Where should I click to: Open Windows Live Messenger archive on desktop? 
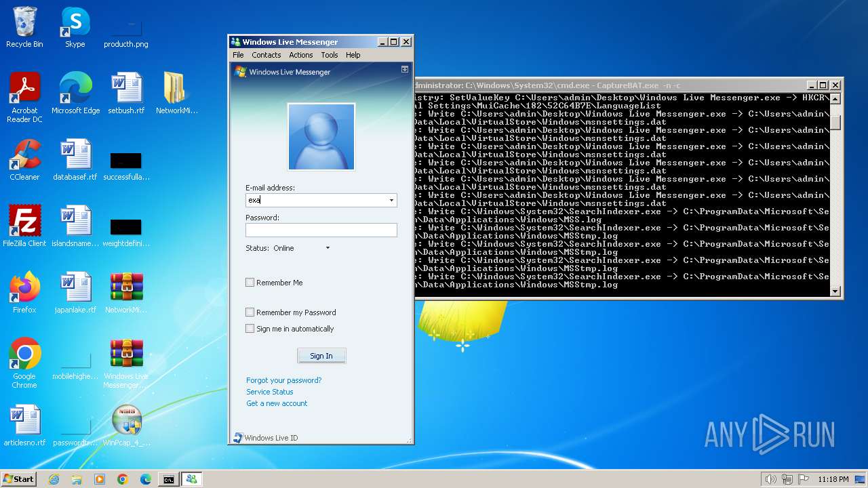click(x=126, y=363)
